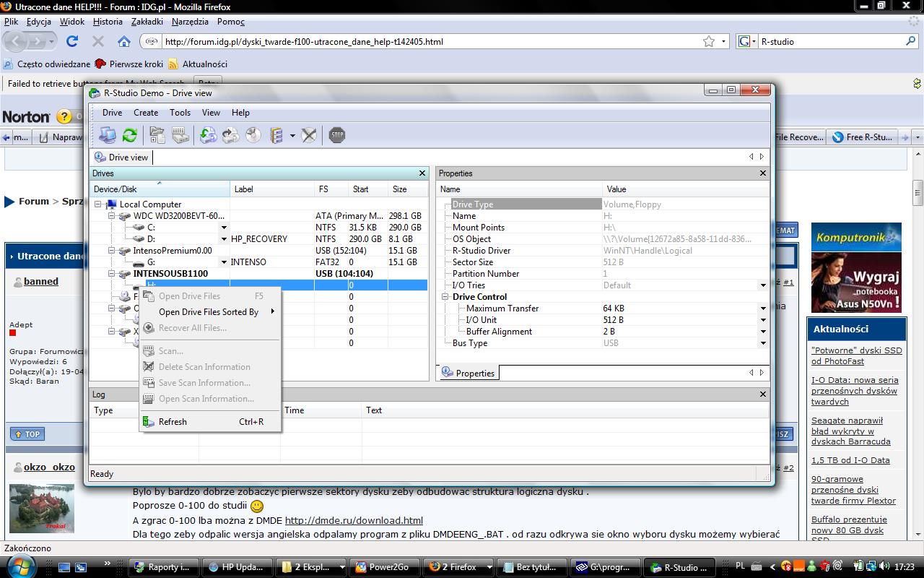Open the Help menu in R-Studio
The width and height of the screenshot is (924, 578).
240,113
